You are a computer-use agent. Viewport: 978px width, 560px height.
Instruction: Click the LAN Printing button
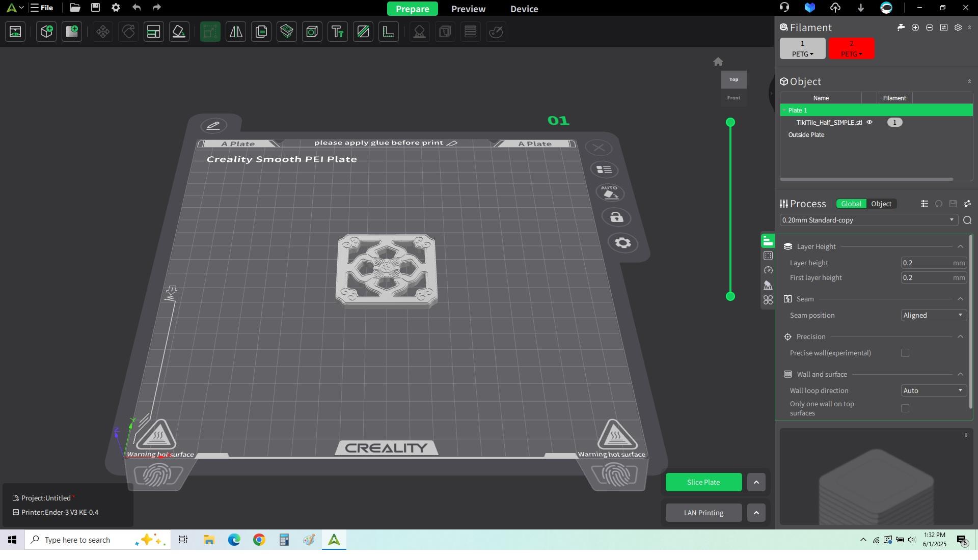point(703,513)
